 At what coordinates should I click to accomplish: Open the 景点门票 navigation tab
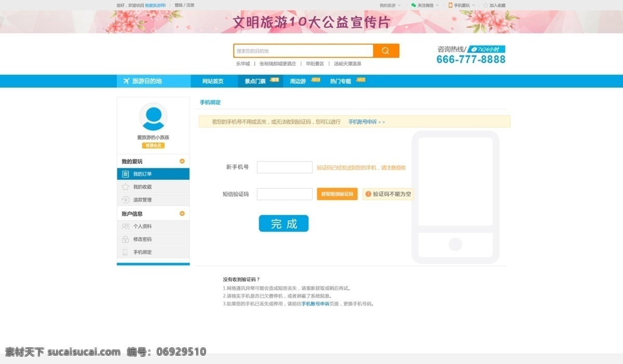tap(260, 81)
